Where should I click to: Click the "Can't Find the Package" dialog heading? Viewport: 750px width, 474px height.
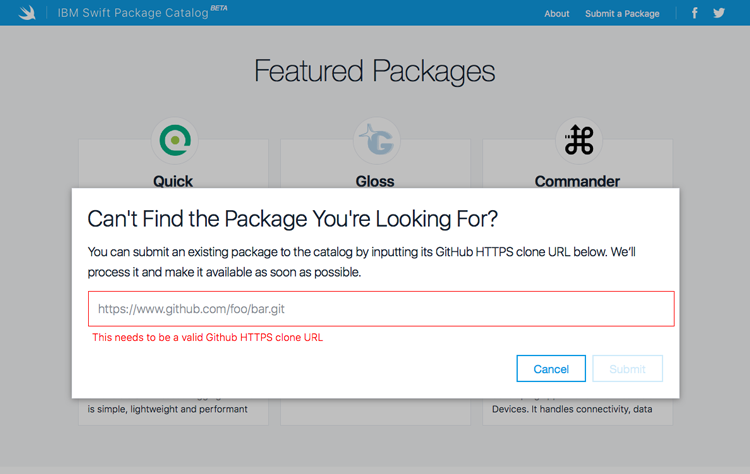[x=293, y=220]
